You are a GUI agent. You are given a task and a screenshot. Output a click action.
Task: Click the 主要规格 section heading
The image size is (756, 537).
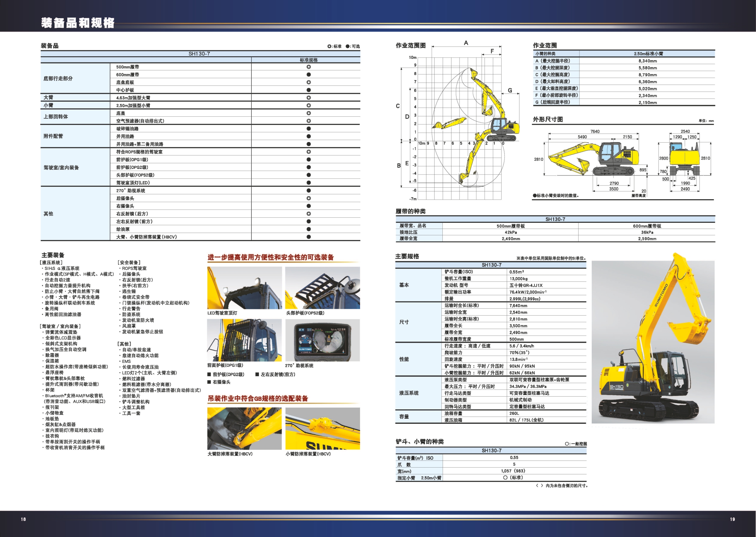point(407,256)
